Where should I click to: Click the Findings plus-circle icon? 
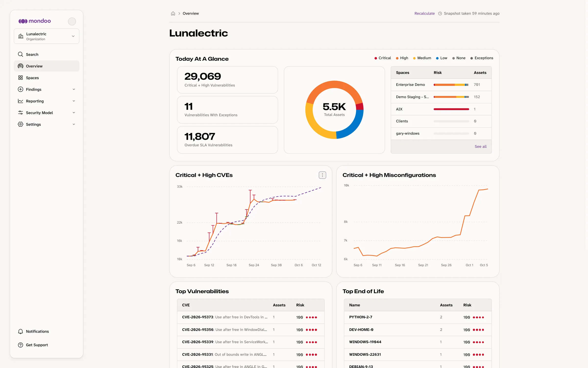(x=21, y=89)
